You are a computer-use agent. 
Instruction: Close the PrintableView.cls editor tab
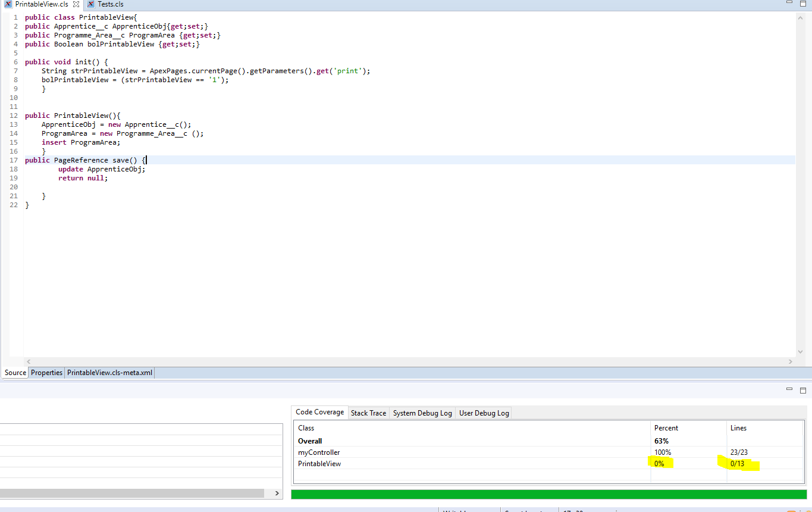(x=76, y=4)
